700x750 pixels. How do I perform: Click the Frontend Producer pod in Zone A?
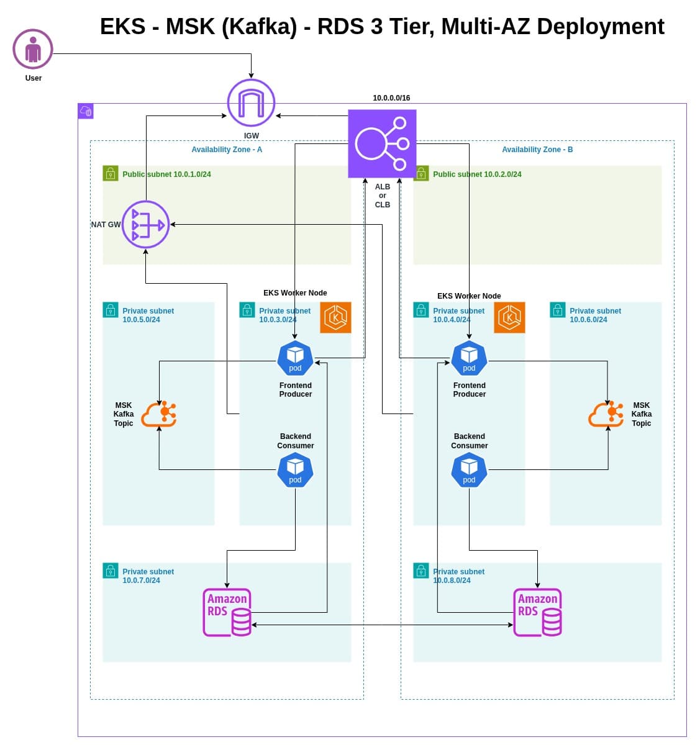coord(295,358)
